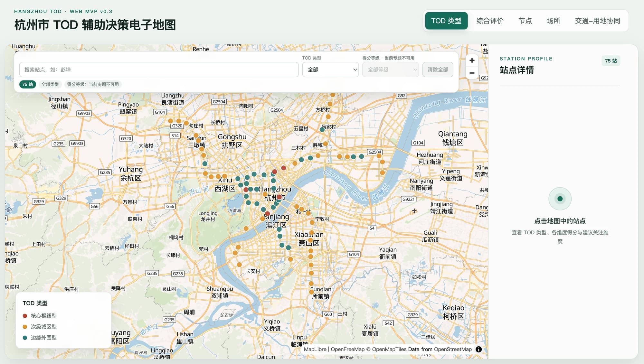Click the 点击地图中的站点 hint text
The width and height of the screenshot is (644, 364).
point(560,221)
